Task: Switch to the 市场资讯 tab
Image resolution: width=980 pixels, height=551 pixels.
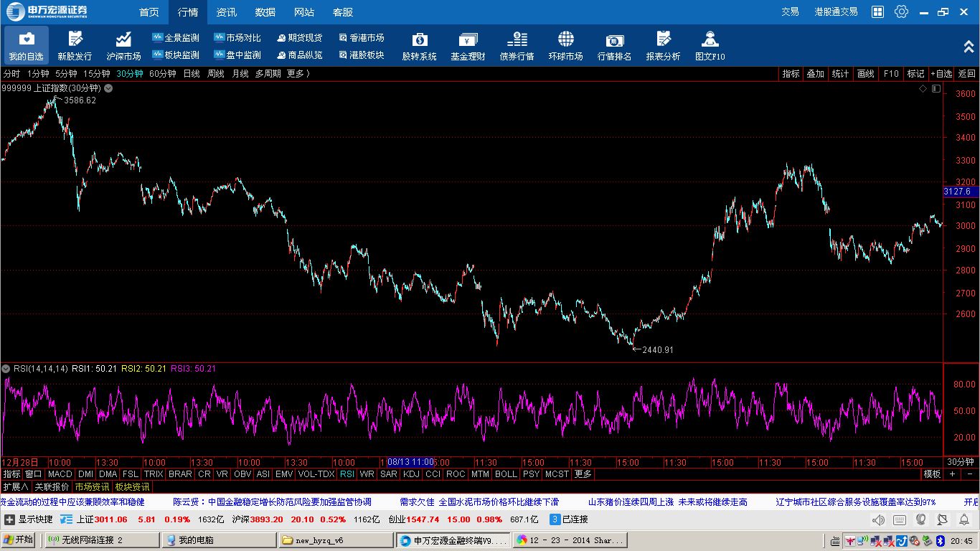Action: tap(92, 487)
